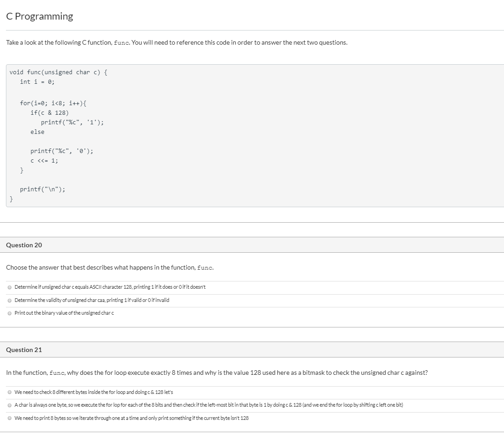Click 'Choose the answer that best describes' question text
The image size is (504, 434).
(x=110, y=267)
